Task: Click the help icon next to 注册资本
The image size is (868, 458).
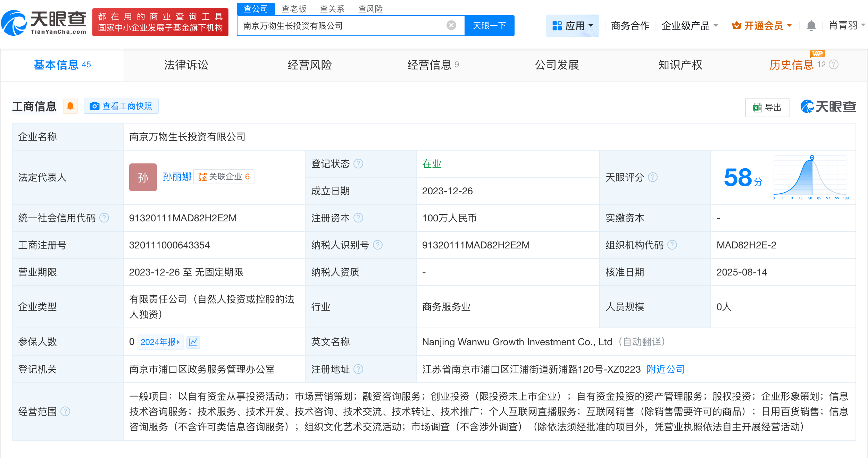Action: coord(359,218)
